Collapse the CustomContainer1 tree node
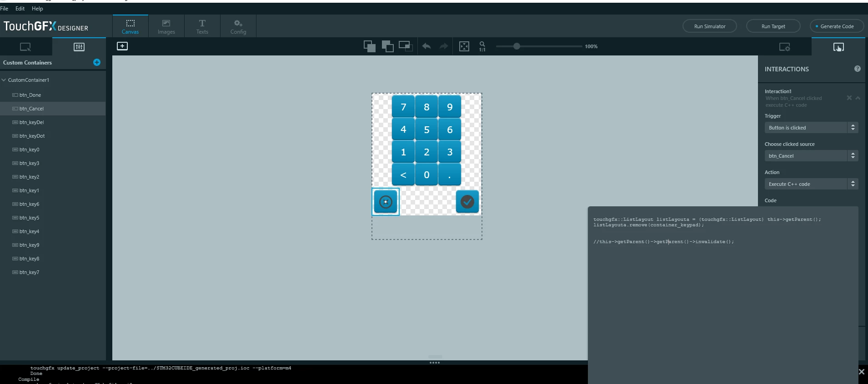The width and height of the screenshot is (868, 384). tap(4, 80)
